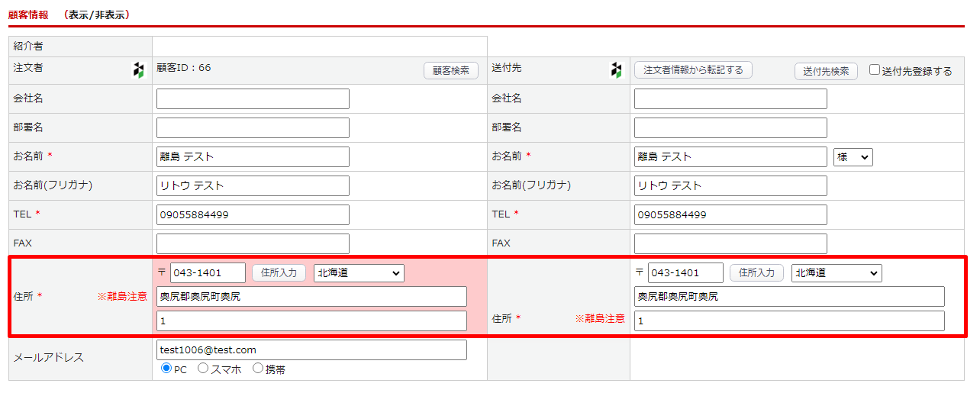Click the icon beside 注文者 label
980x393 pixels.
[138, 70]
